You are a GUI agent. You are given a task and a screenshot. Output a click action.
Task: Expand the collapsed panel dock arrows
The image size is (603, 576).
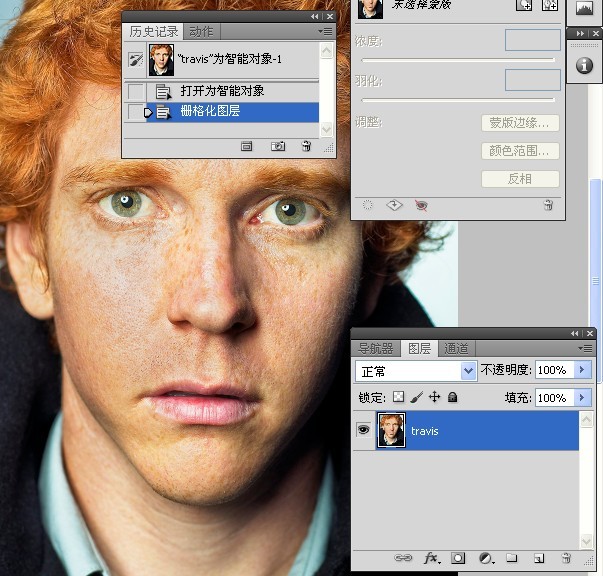pos(580,33)
